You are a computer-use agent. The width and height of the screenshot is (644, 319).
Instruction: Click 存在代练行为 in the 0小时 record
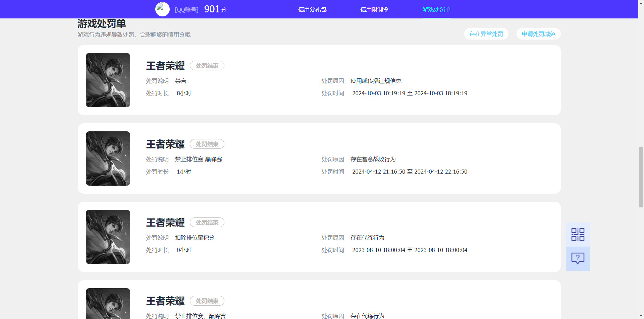click(x=367, y=238)
